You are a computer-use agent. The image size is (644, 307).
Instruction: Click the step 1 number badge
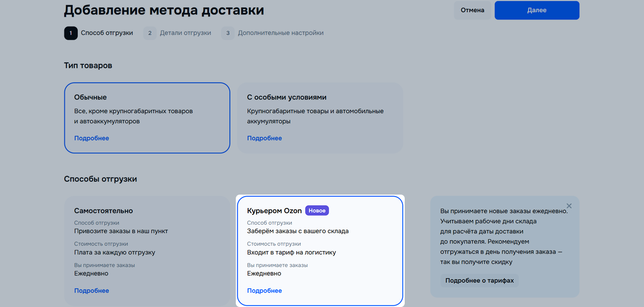pos(71,33)
